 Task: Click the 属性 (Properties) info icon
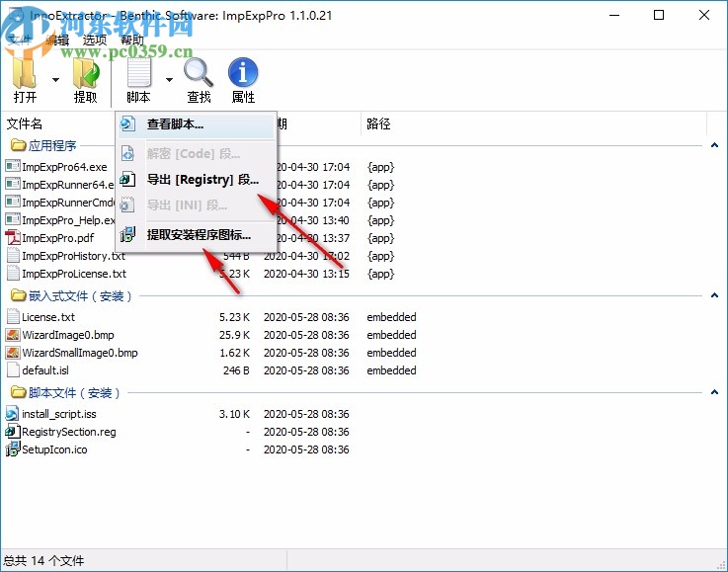[243, 72]
